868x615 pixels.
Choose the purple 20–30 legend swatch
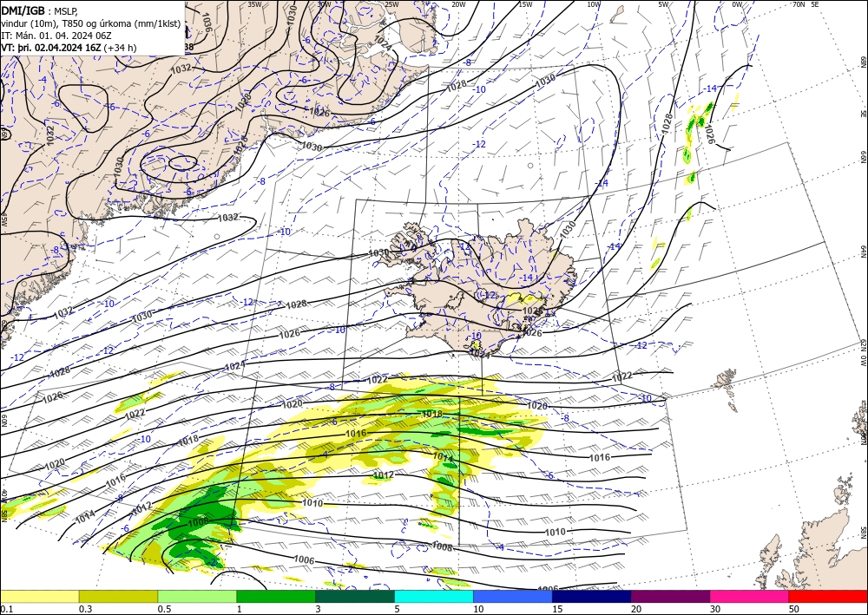(670, 596)
